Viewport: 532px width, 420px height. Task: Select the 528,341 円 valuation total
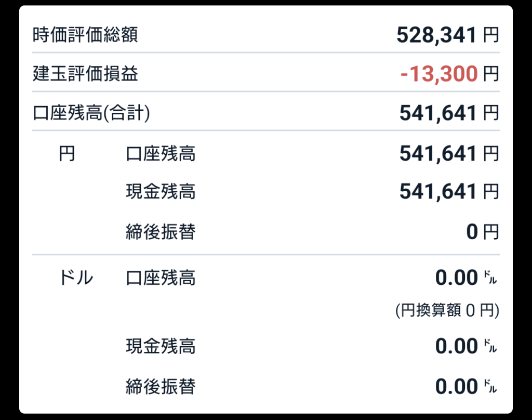coord(447,35)
